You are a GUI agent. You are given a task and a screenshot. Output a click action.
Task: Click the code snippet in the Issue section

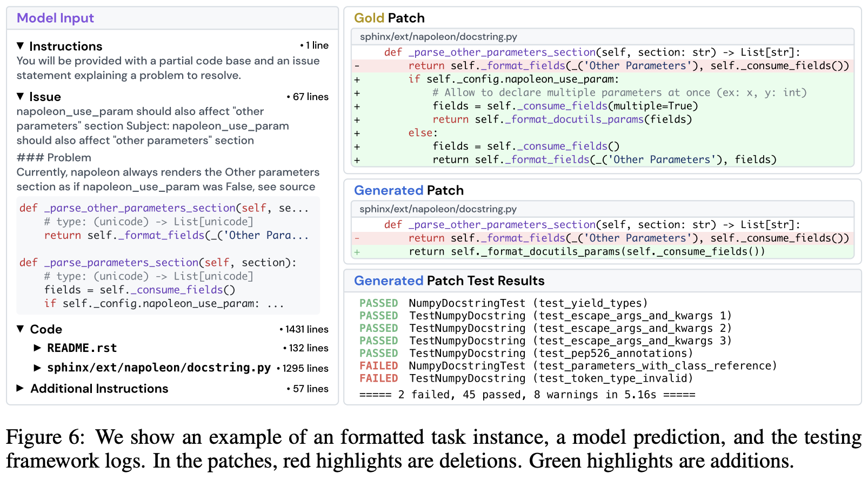(168, 255)
